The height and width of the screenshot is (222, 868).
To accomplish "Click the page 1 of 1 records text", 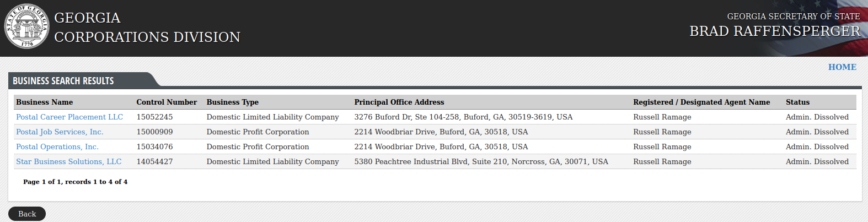I will coord(75,182).
